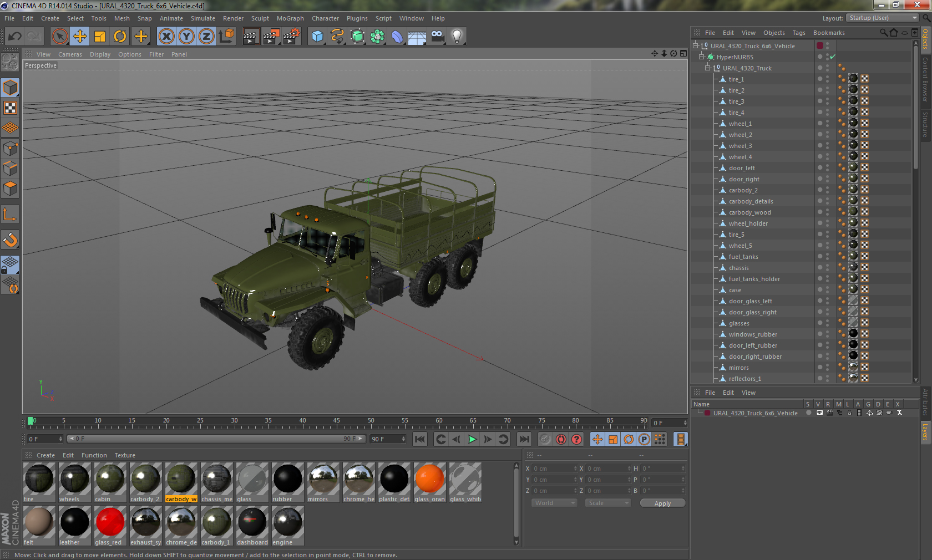Open the Character menu

325,18
